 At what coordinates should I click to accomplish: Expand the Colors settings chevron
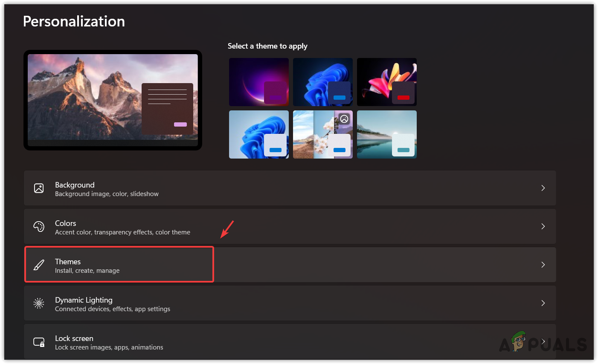pyautogui.click(x=543, y=226)
